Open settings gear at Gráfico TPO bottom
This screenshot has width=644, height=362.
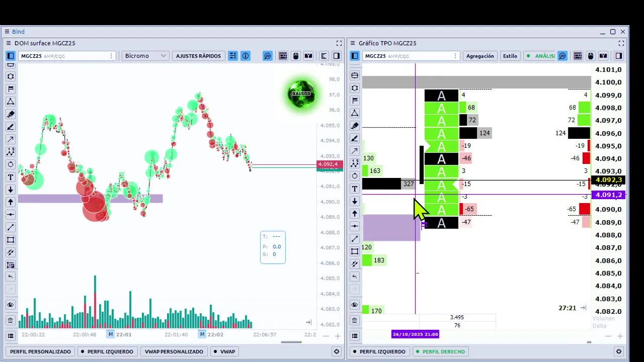pos(619,351)
